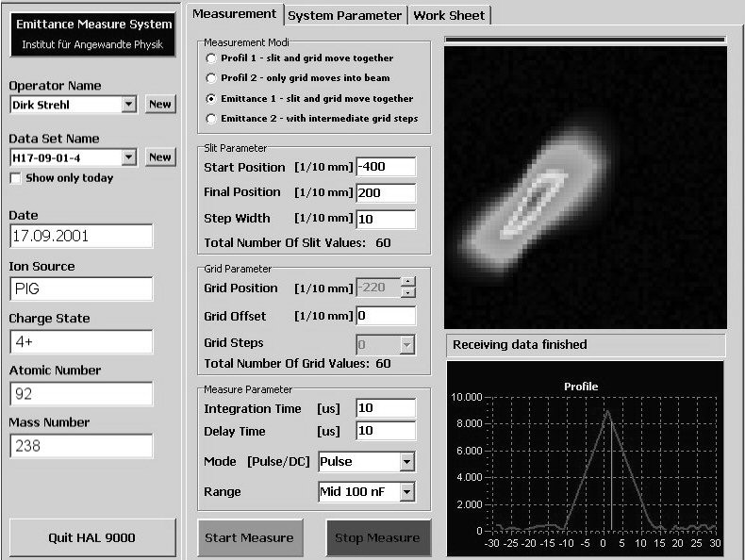Click the Start Position input field
The height and width of the screenshot is (560, 745).
[386, 167]
